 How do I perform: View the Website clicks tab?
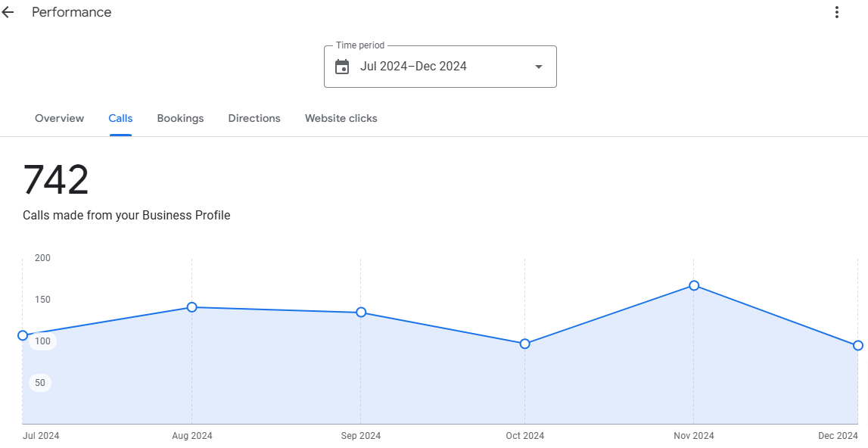click(x=341, y=118)
